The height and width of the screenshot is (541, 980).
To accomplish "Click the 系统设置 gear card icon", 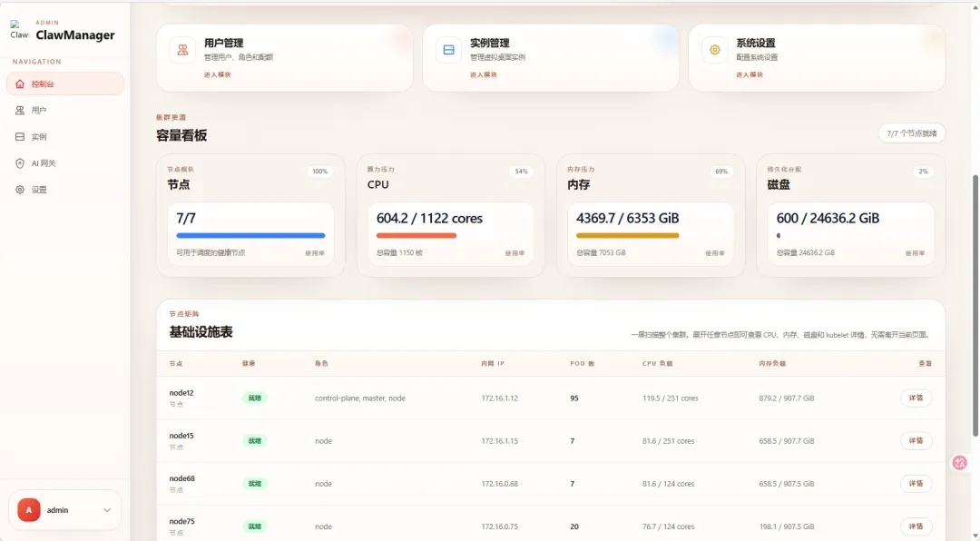I will pos(714,52).
